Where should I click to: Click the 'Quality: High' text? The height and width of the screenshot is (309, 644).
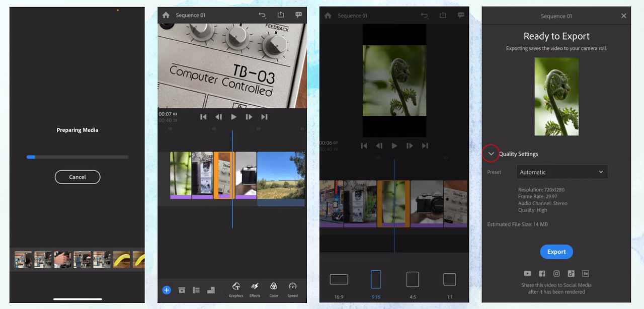[x=532, y=210]
